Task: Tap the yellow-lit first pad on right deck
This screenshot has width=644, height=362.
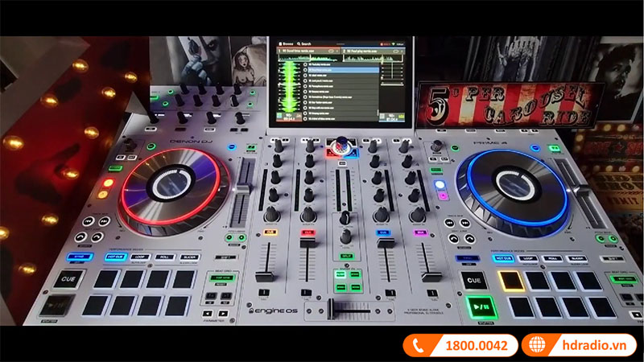Action: click(511, 281)
